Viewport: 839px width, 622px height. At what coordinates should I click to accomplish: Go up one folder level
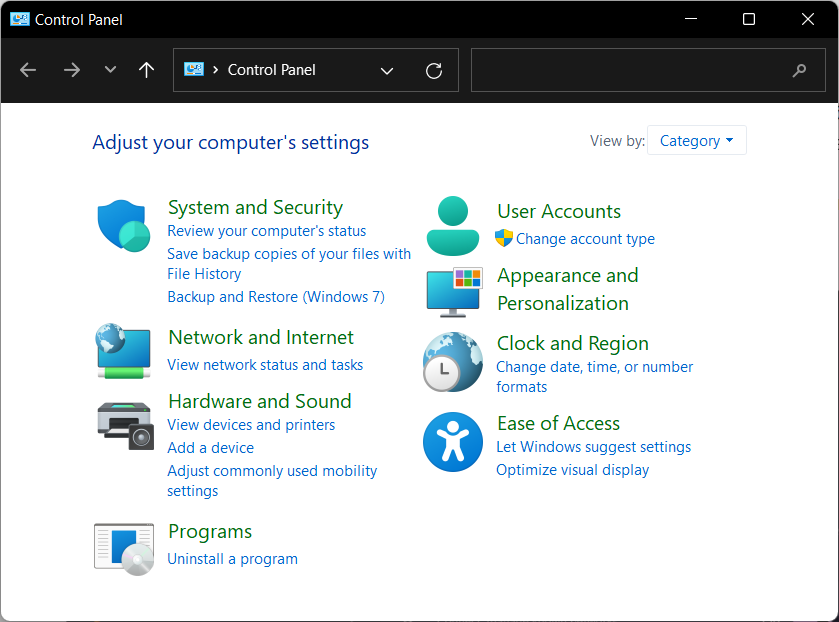147,70
